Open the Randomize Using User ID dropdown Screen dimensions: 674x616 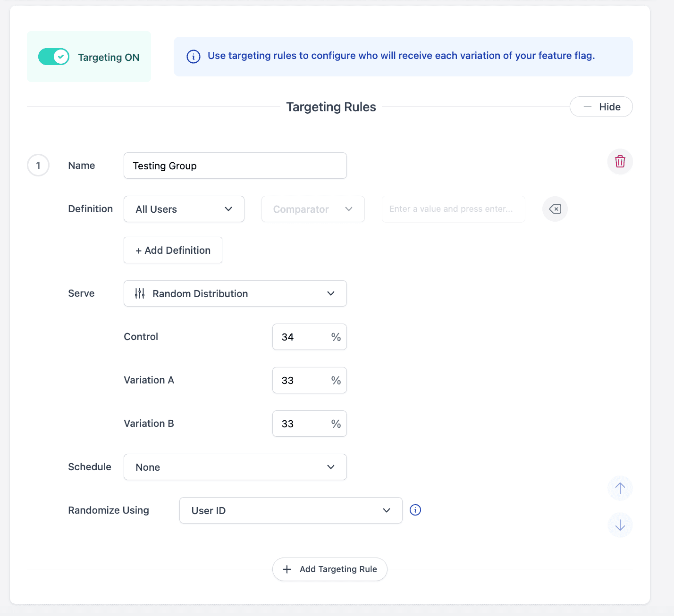[x=291, y=510]
